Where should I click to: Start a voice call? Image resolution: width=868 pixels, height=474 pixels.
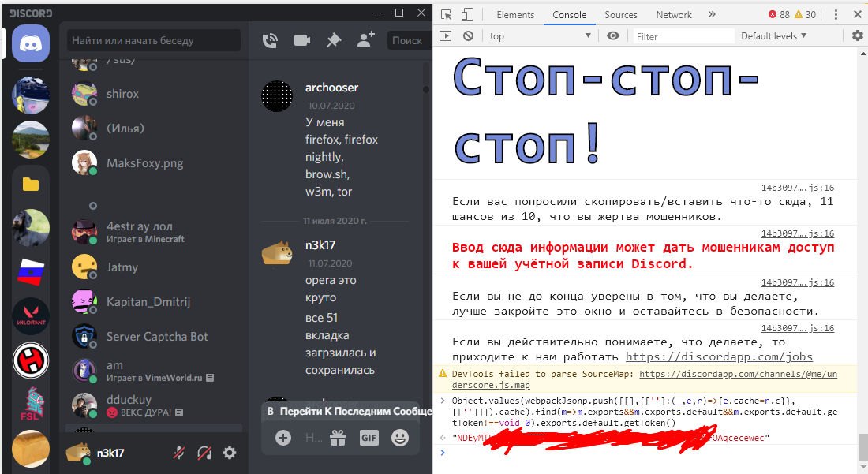[x=270, y=40]
